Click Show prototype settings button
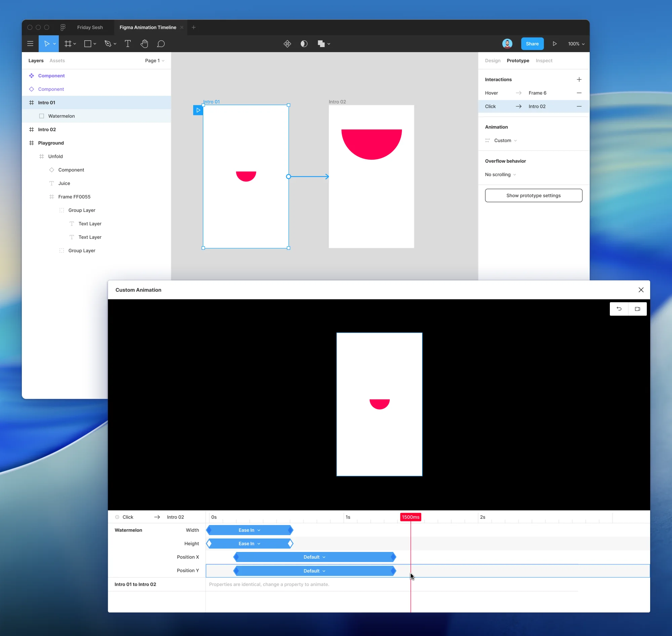Image resolution: width=672 pixels, height=636 pixels. click(x=533, y=195)
